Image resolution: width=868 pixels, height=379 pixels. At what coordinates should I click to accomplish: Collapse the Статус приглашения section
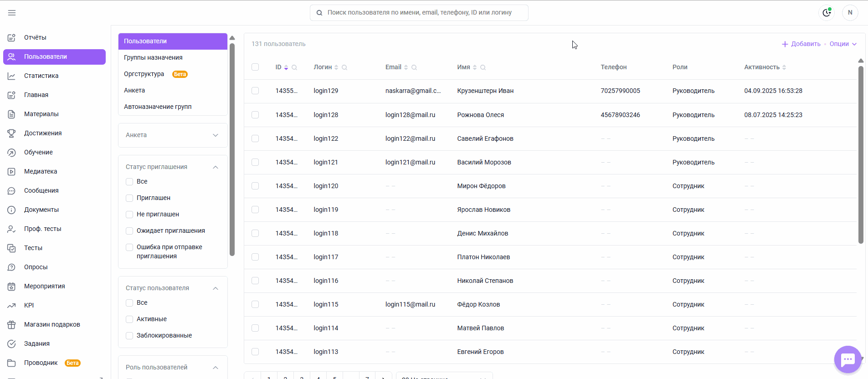pos(216,167)
